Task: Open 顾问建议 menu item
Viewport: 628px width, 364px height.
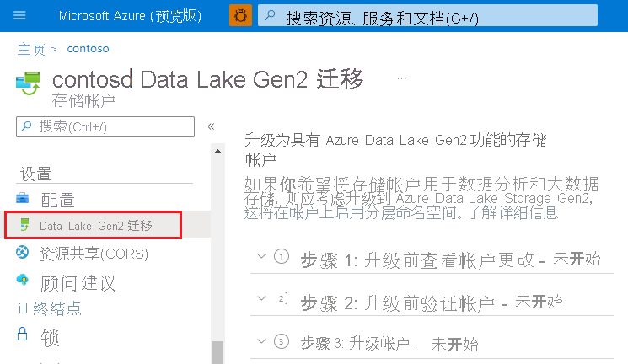Action: (78, 282)
